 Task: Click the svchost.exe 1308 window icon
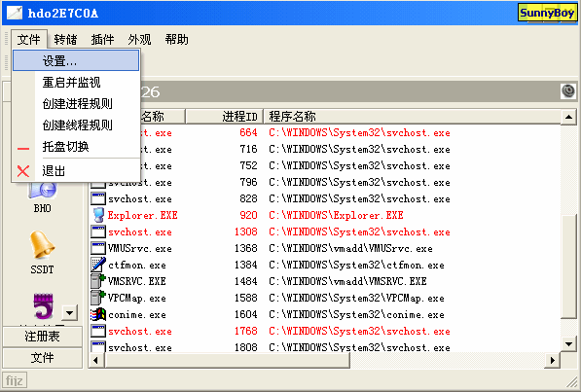pyautogui.click(x=98, y=232)
